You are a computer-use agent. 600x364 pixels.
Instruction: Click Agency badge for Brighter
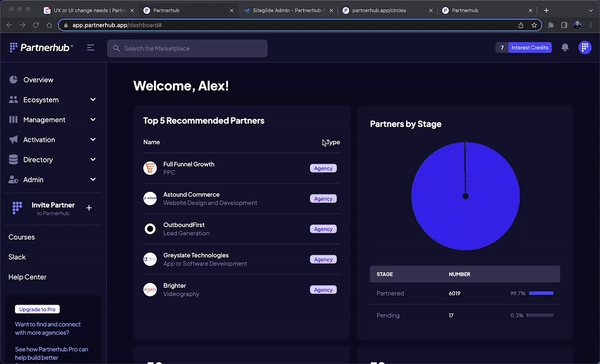tap(323, 290)
